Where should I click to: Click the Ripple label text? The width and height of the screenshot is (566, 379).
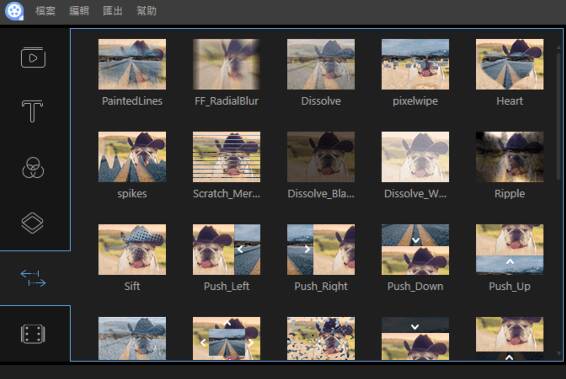coord(510,194)
